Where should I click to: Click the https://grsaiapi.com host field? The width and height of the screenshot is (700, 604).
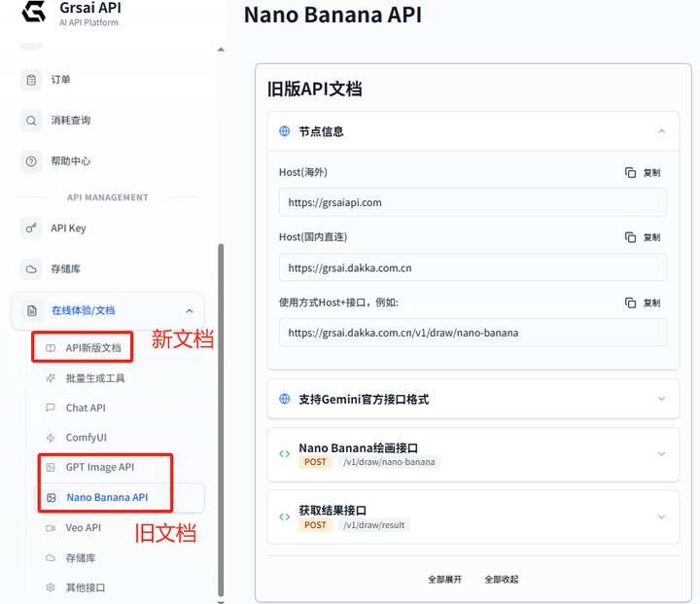tap(472, 202)
